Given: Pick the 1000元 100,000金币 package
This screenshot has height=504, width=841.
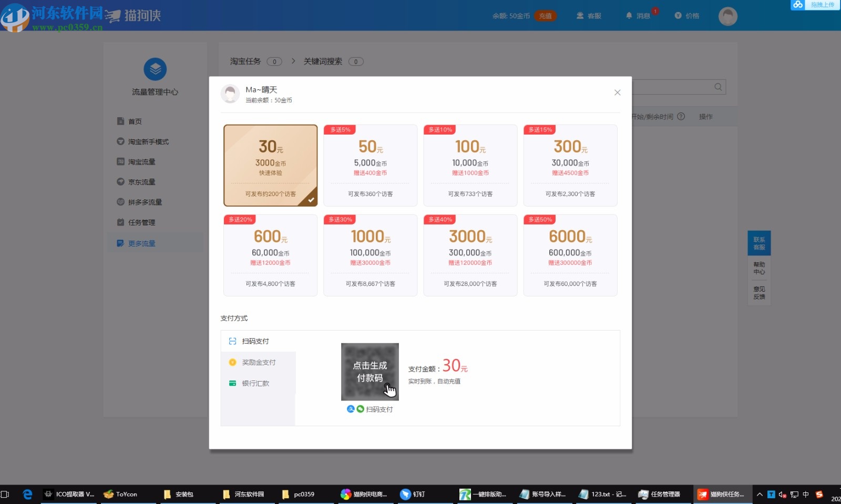Looking at the screenshot, I should (x=371, y=255).
